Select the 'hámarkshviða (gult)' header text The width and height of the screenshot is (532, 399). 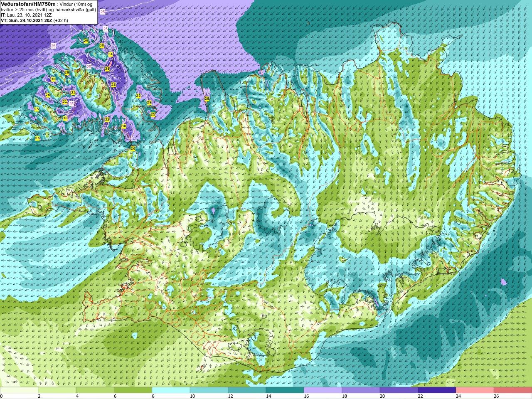point(76,10)
